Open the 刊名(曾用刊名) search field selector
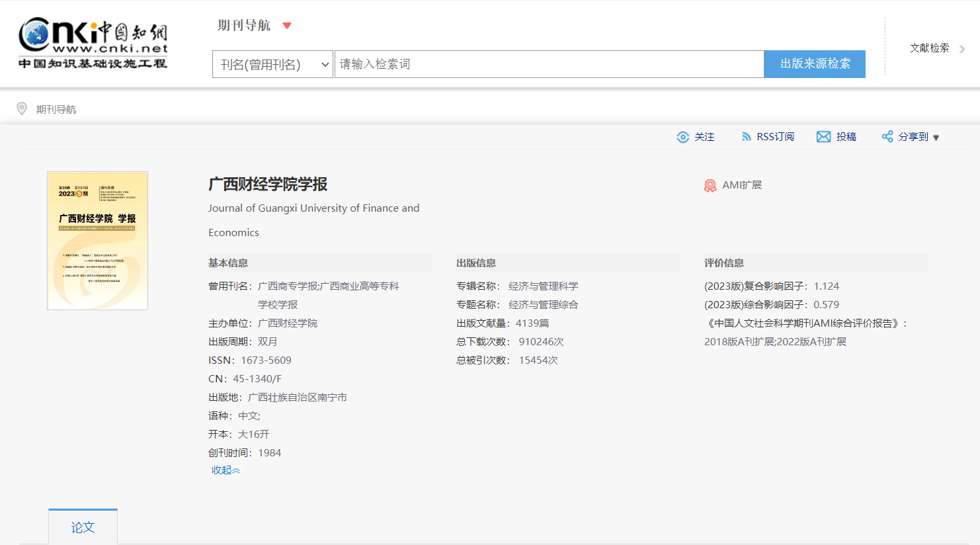The height and width of the screenshot is (545, 980). (x=272, y=64)
